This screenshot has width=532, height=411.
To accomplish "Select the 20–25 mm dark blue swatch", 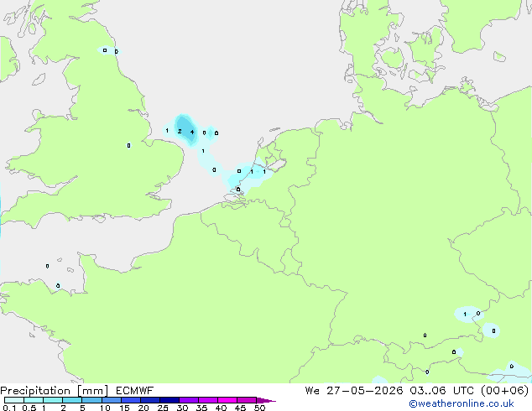I will [x=149, y=400].
